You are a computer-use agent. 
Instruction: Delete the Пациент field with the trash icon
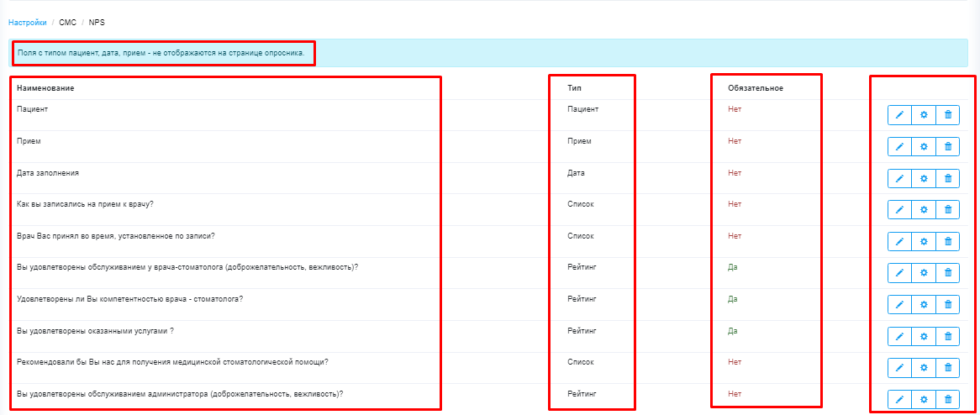click(947, 115)
